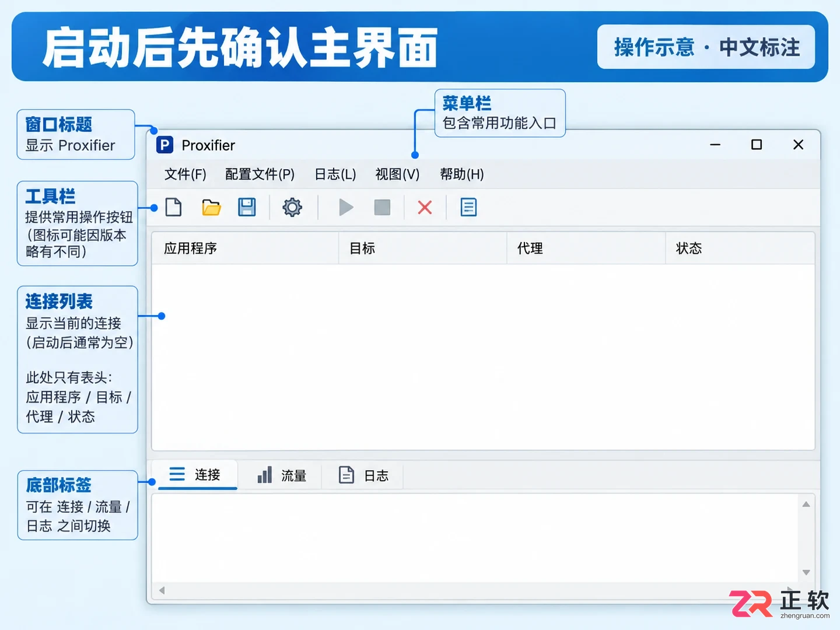Stop with the gray square icon
Image resolution: width=840 pixels, height=630 pixels.
pyautogui.click(x=382, y=207)
